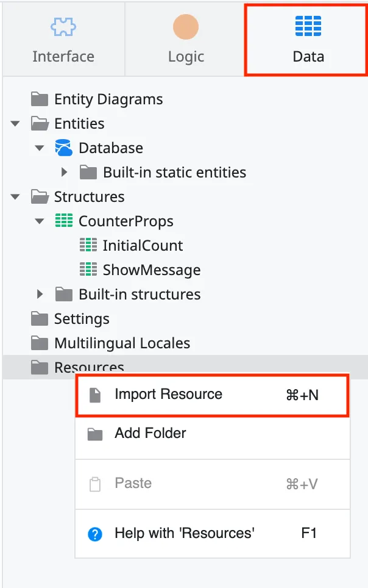The height and width of the screenshot is (588, 368).
Task: Click the blue grid icon above Data
Action: click(x=308, y=26)
